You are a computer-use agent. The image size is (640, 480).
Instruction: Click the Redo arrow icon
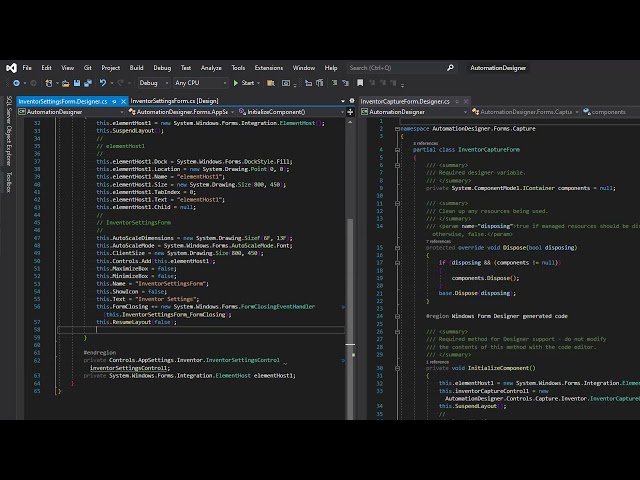pos(121,83)
